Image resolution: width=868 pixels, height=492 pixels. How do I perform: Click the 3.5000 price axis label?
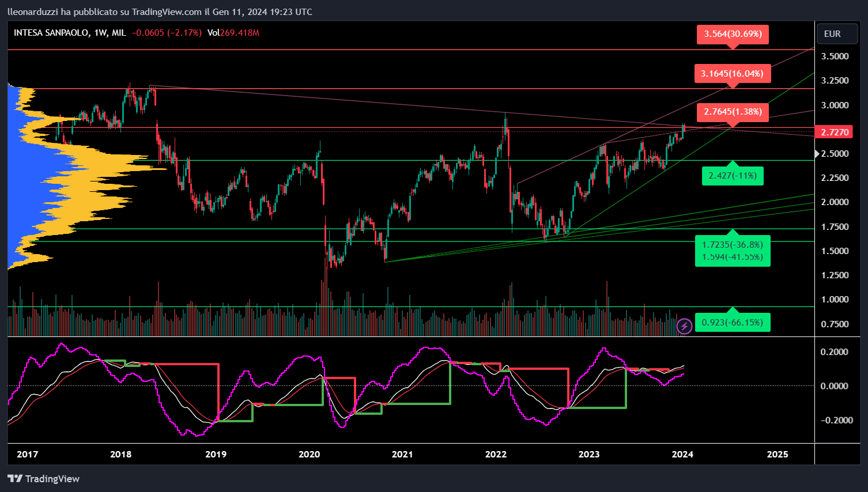[835, 56]
